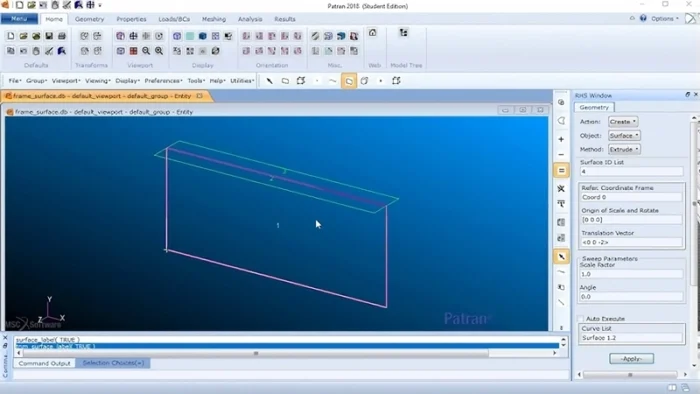This screenshot has width=700, height=394.
Task: Open the Options dropdown at top right
Action: pos(665,18)
